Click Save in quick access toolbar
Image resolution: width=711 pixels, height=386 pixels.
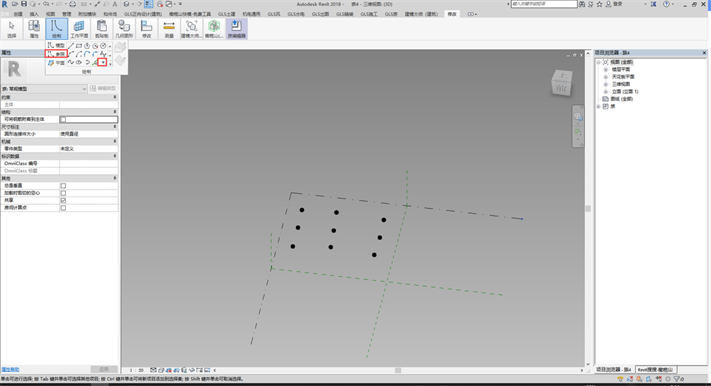(x=24, y=4)
